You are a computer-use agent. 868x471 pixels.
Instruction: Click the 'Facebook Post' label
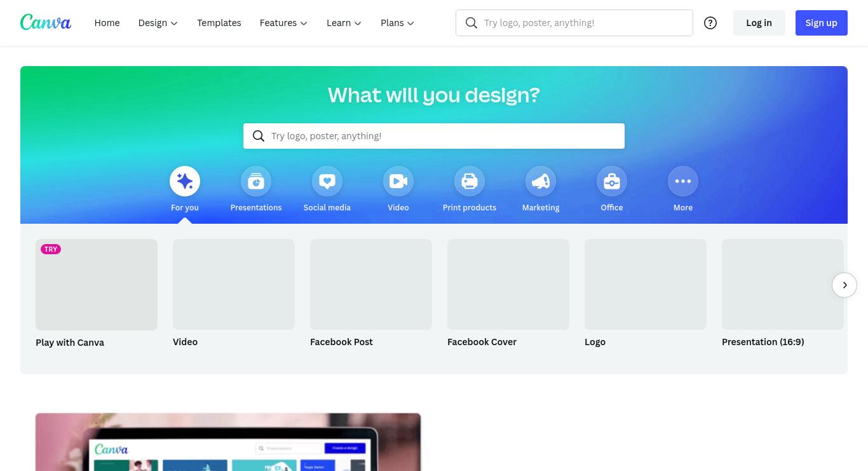point(341,342)
